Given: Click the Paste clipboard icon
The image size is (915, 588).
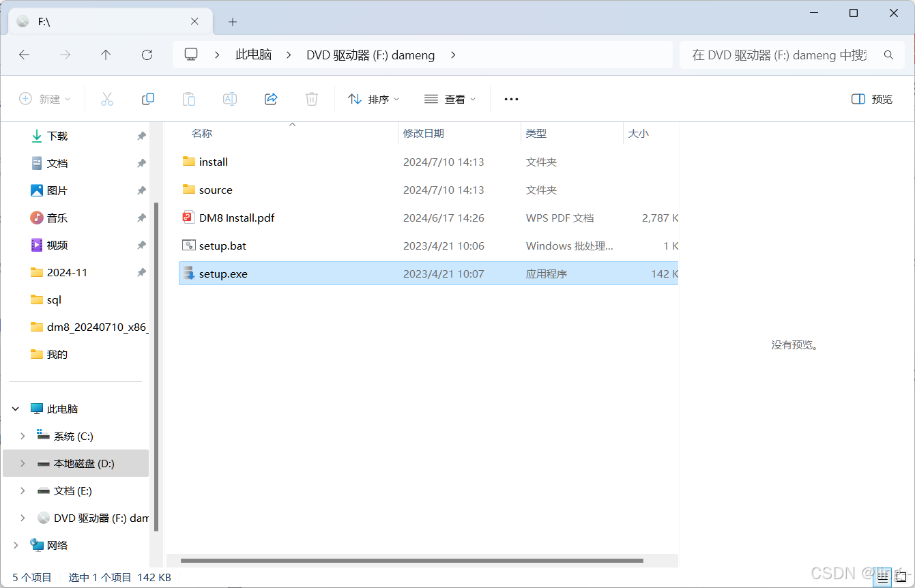Looking at the screenshot, I should point(189,99).
